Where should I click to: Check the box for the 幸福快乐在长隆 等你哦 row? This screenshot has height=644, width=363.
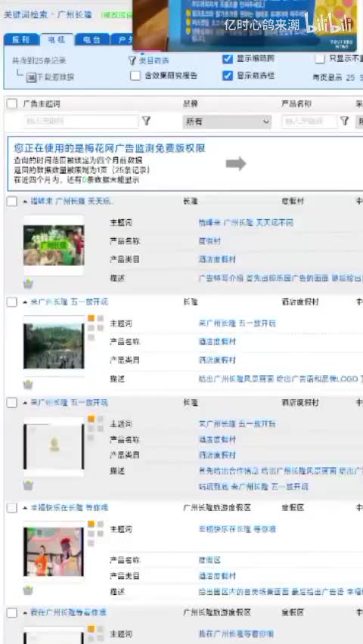(12, 508)
